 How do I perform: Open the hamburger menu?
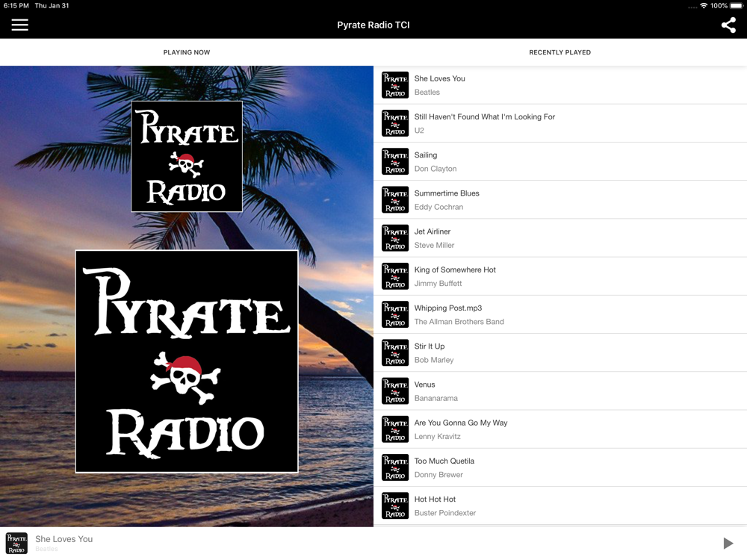tap(19, 25)
